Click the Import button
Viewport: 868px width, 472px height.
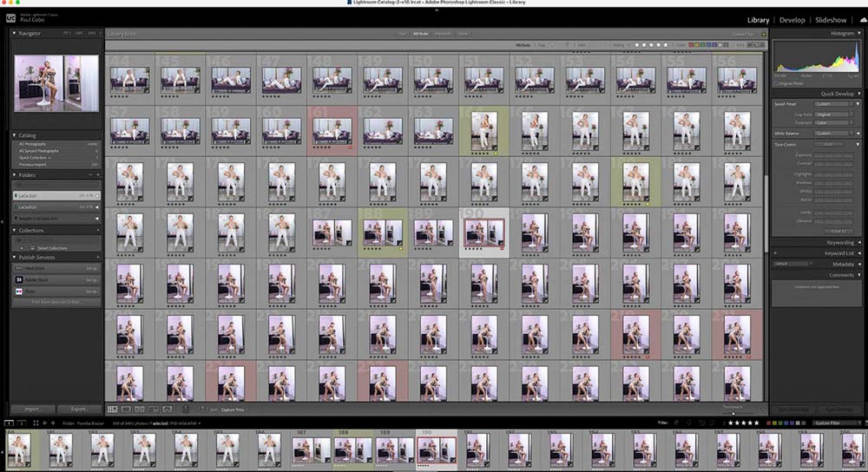(x=33, y=409)
